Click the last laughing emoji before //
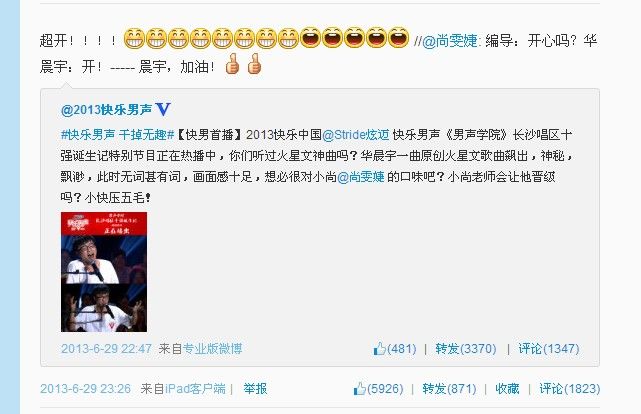Viewport: 641px width, 414px height. coord(398,37)
